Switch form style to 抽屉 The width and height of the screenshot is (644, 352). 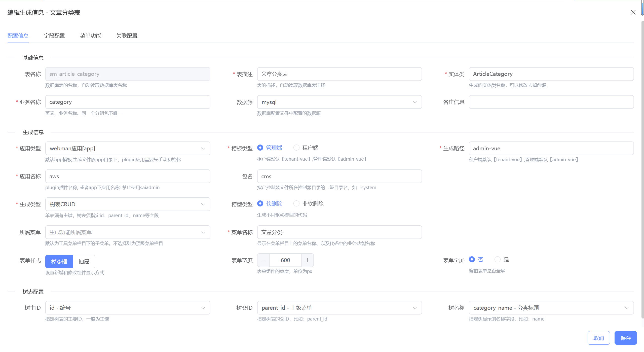(84, 261)
